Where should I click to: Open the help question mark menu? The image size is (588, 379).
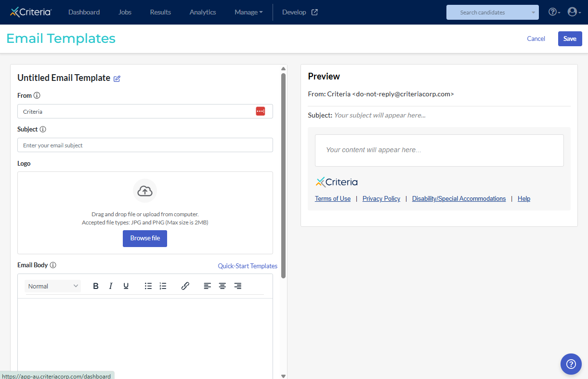[x=554, y=12]
